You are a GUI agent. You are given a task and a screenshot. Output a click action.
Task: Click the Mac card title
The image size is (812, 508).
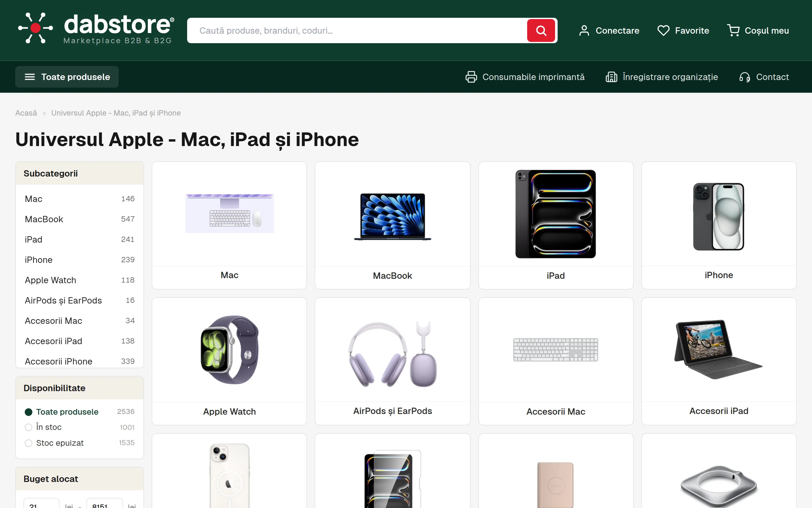click(x=230, y=275)
